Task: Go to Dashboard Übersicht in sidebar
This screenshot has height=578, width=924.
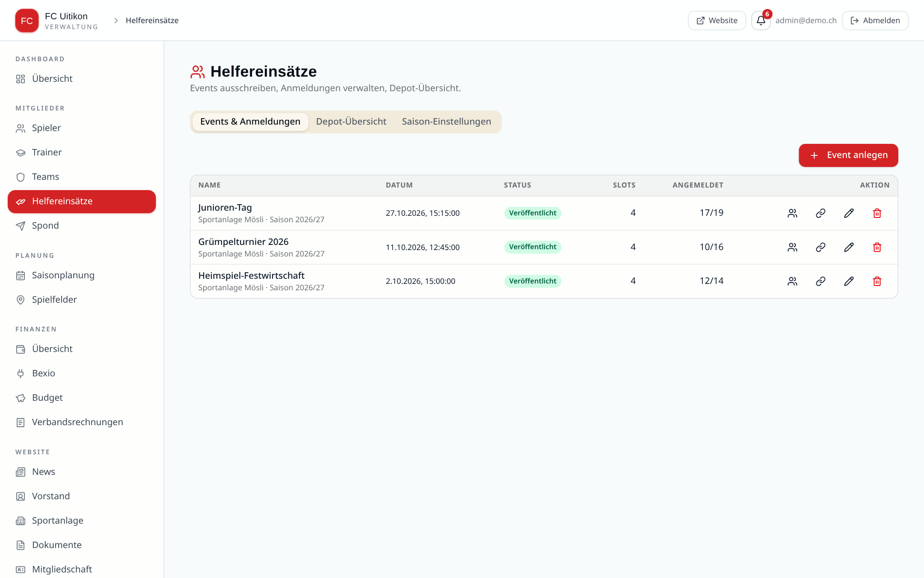Action: click(82, 79)
